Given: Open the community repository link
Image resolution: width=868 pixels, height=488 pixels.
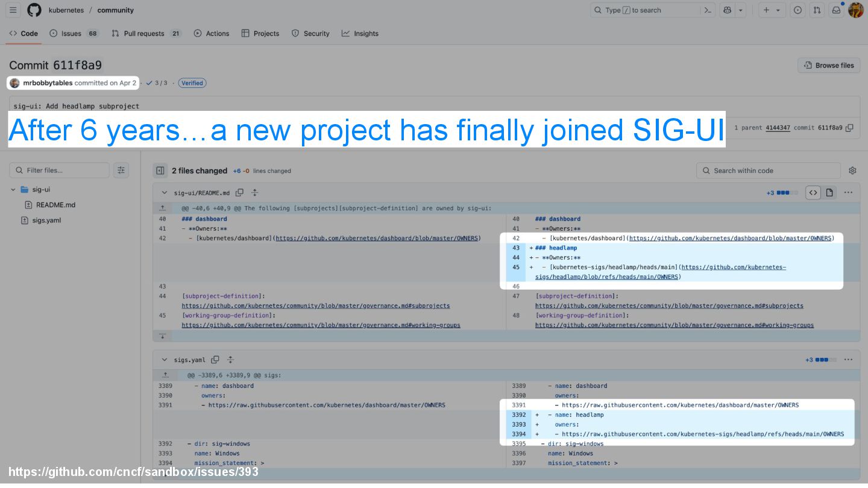Looking at the screenshot, I should 115,10.
